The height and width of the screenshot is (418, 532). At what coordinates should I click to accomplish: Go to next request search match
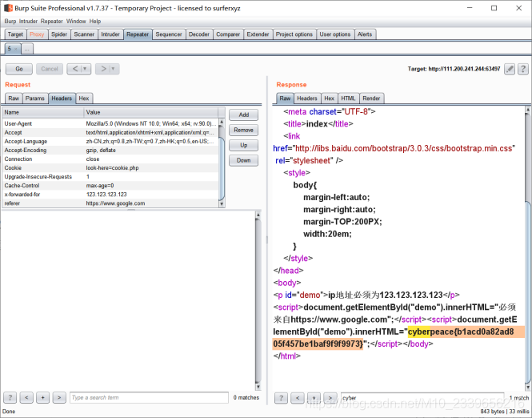(59, 397)
